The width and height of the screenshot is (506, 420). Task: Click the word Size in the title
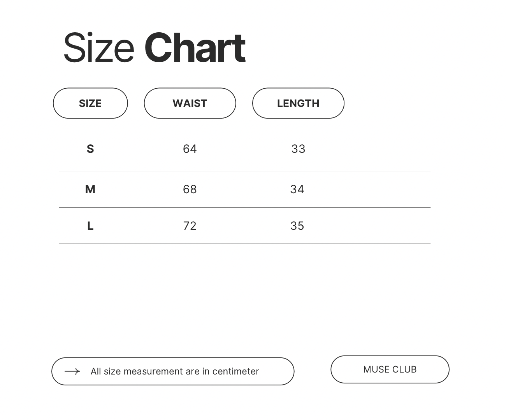(99, 48)
